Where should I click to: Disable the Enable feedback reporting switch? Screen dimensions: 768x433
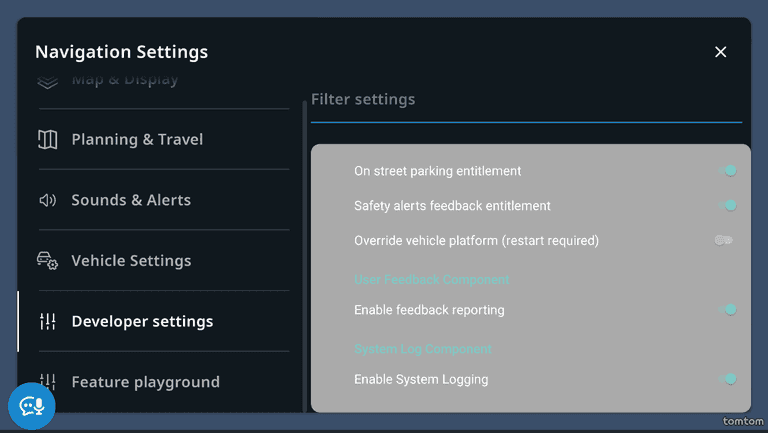click(727, 310)
